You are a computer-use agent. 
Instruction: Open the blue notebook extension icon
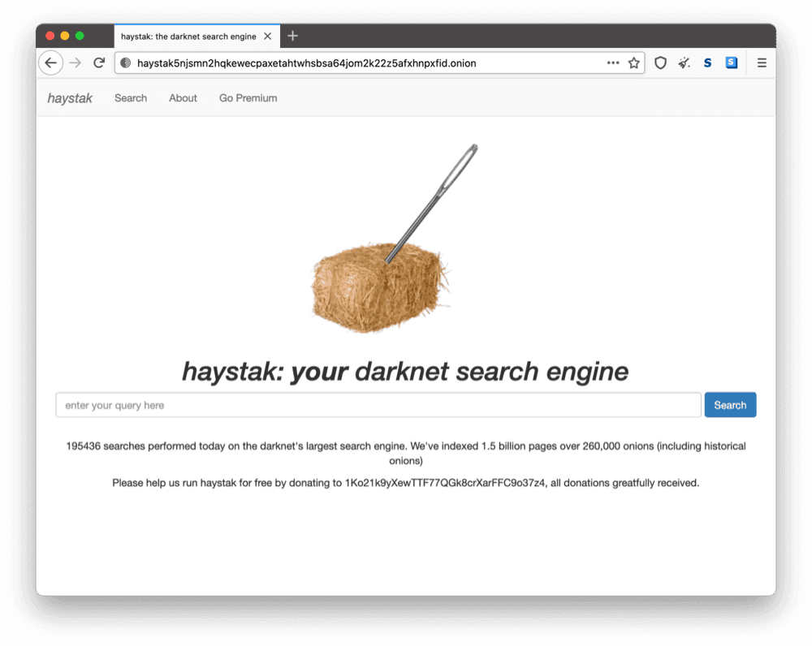click(731, 62)
